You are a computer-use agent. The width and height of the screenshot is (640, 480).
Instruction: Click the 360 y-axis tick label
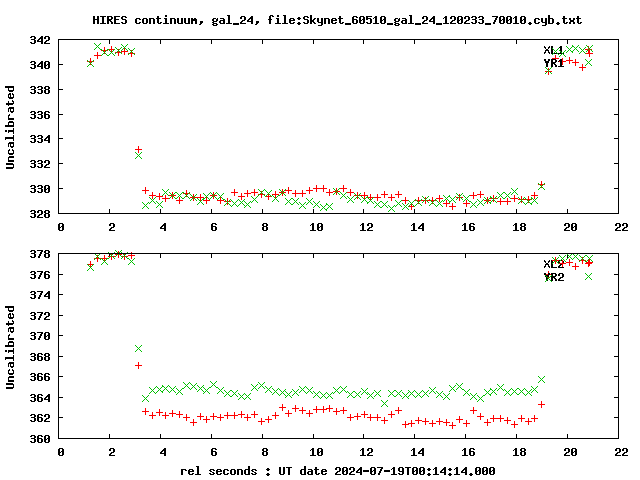click(40, 439)
